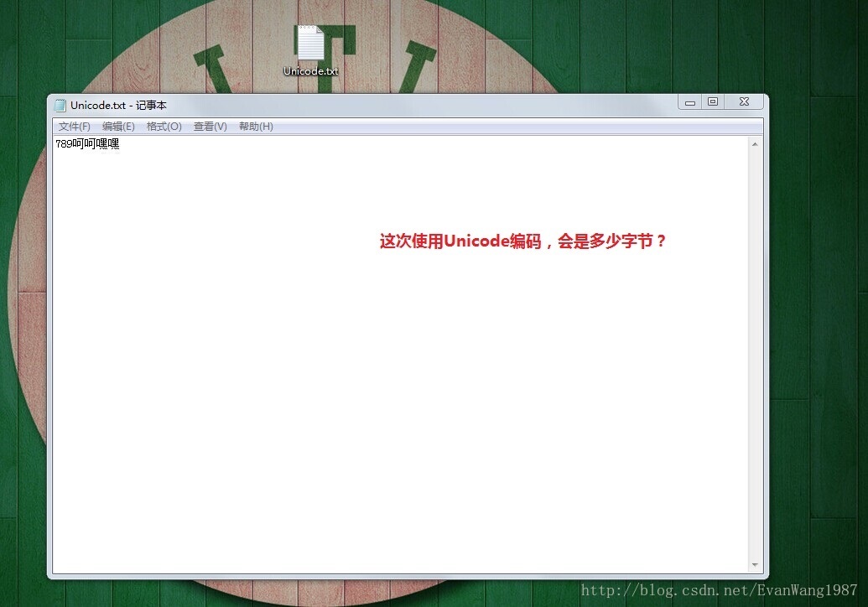Open the 编辑(E) menu
The image size is (868, 607).
(x=119, y=126)
